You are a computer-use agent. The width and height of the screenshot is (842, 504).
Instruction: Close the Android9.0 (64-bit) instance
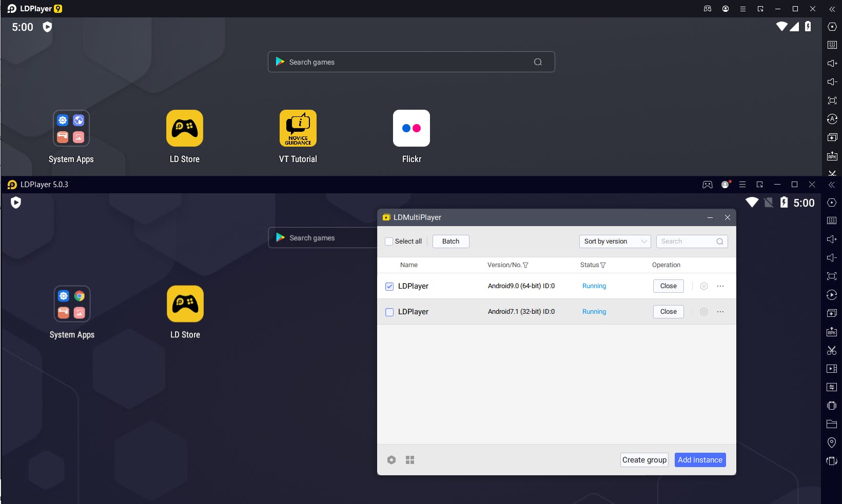pos(669,286)
